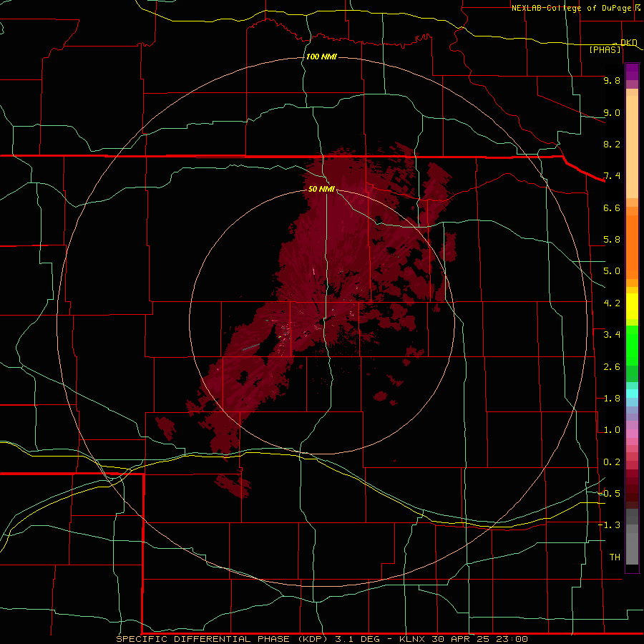Click the 8.2 value on the color scale

click(612, 144)
